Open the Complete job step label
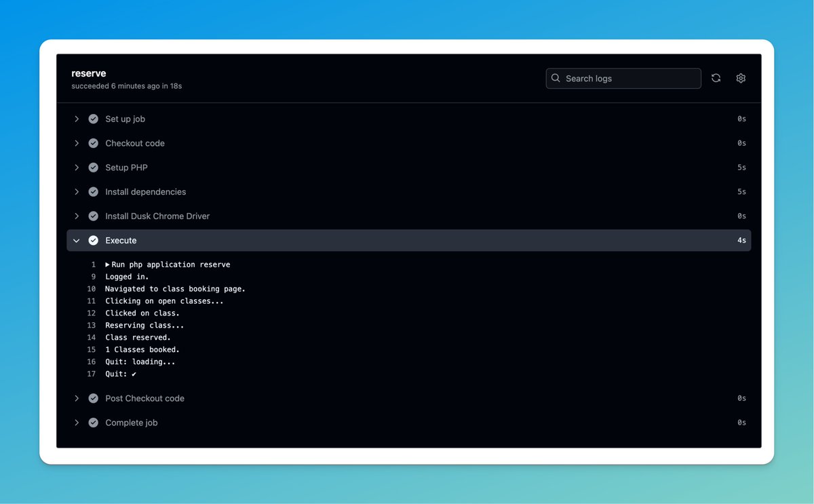The image size is (814, 504). click(x=132, y=423)
